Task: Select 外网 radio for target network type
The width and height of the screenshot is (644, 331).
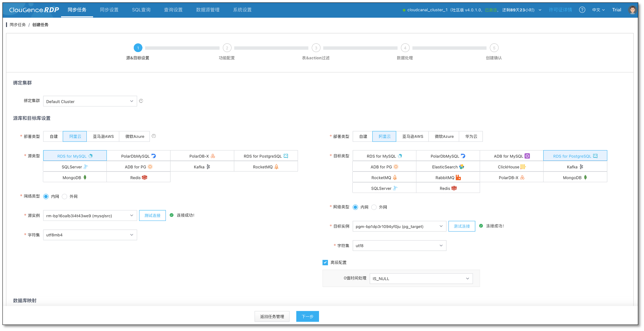Action: [374, 207]
